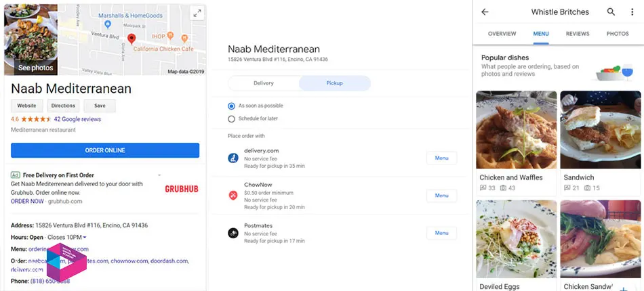Screen dimensions: 644x291
Task: Click the Grubhub logo in the ad
Action: click(x=182, y=189)
